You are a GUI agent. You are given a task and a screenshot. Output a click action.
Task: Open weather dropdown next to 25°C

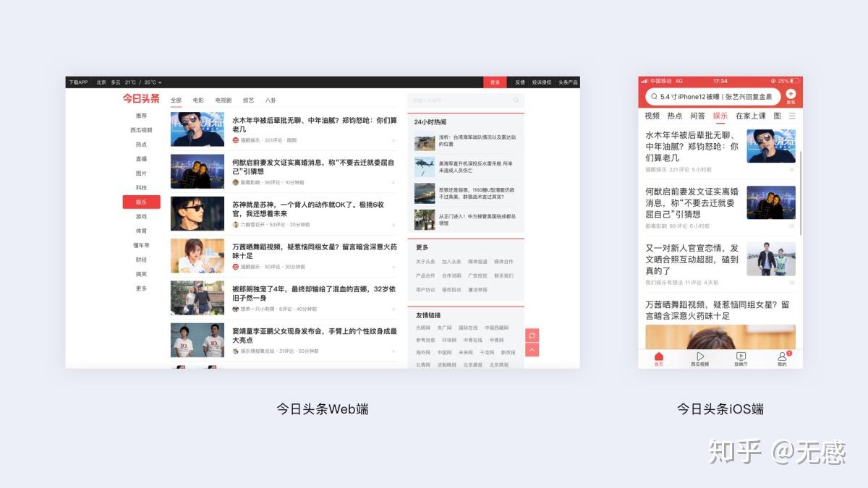[160, 82]
